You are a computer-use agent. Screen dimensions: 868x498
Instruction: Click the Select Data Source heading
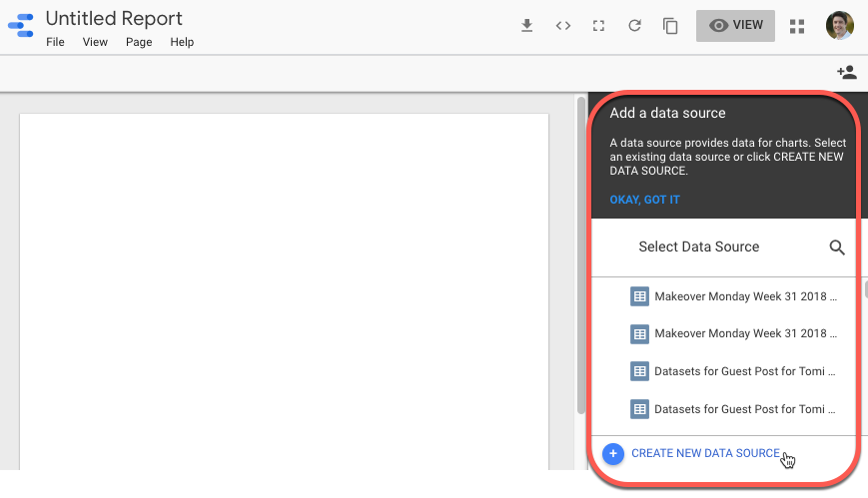[x=699, y=247]
